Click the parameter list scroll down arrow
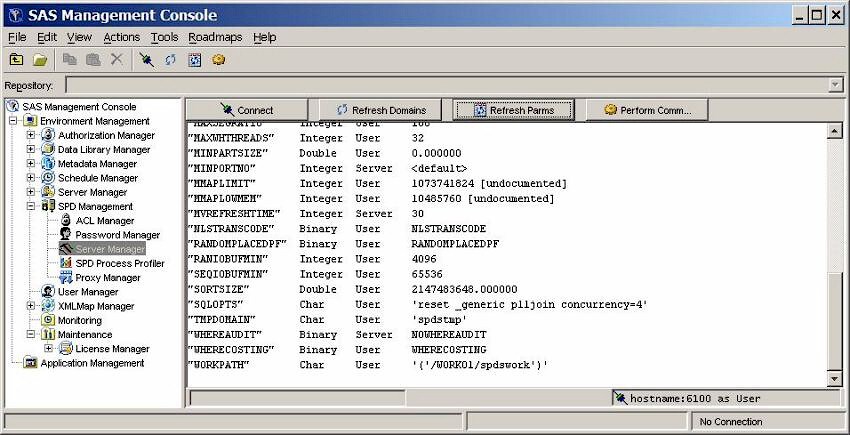Screen dimensions: 850x435 point(835,379)
